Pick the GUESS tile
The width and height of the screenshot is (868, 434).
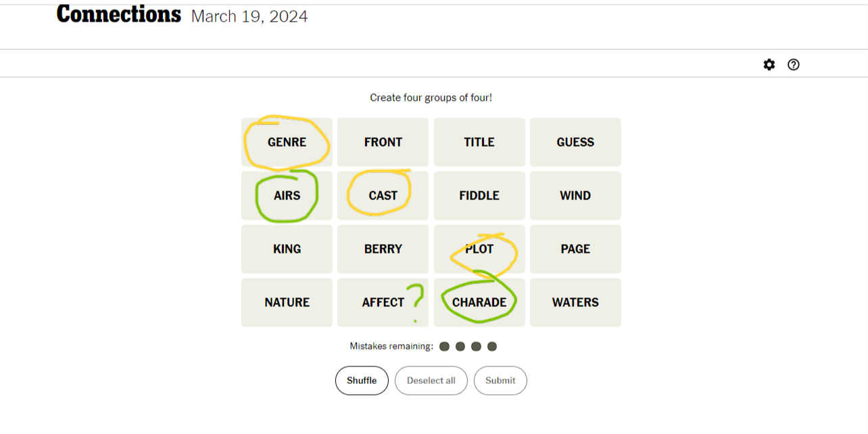click(575, 142)
